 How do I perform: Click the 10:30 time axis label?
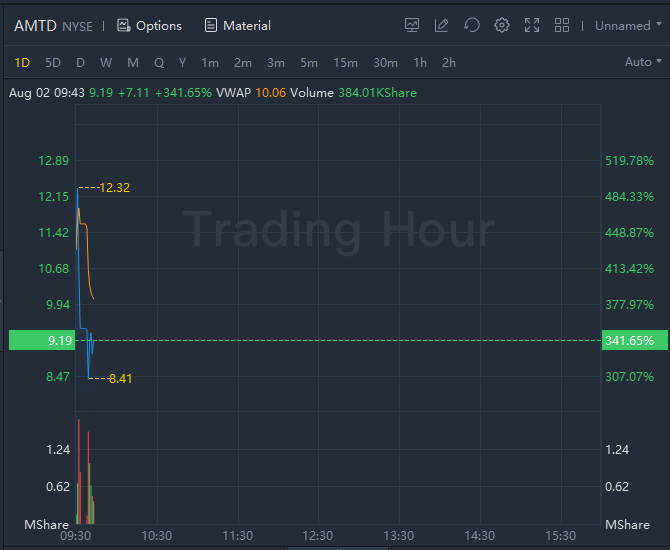(x=156, y=535)
